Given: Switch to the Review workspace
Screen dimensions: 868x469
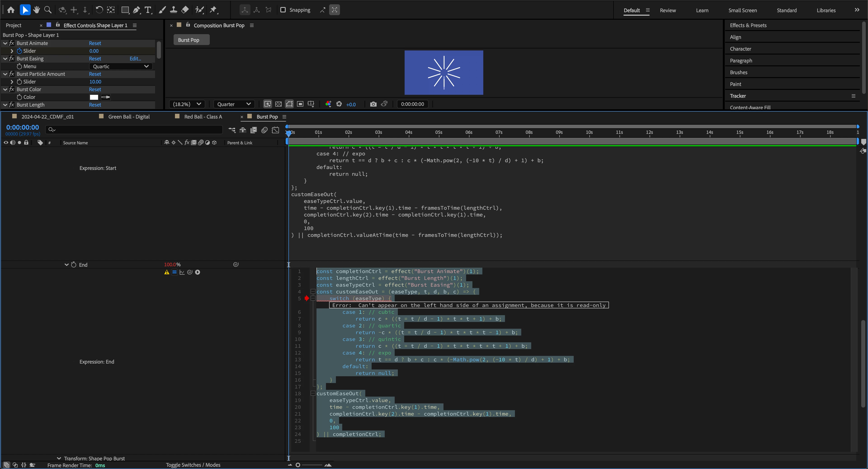Looking at the screenshot, I should pyautogui.click(x=668, y=10).
